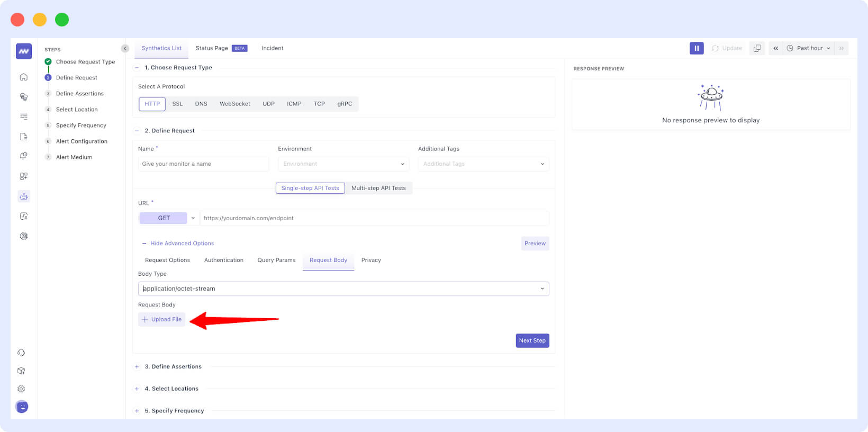
Task: Open the Past hour time range dropdown
Action: pyautogui.click(x=809, y=48)
